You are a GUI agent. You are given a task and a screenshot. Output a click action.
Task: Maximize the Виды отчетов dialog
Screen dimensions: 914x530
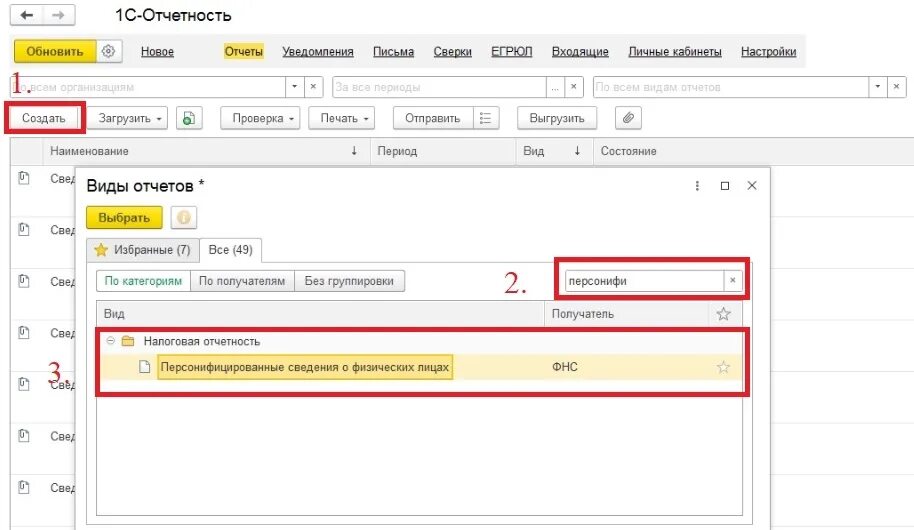click(x=725, y=185)
